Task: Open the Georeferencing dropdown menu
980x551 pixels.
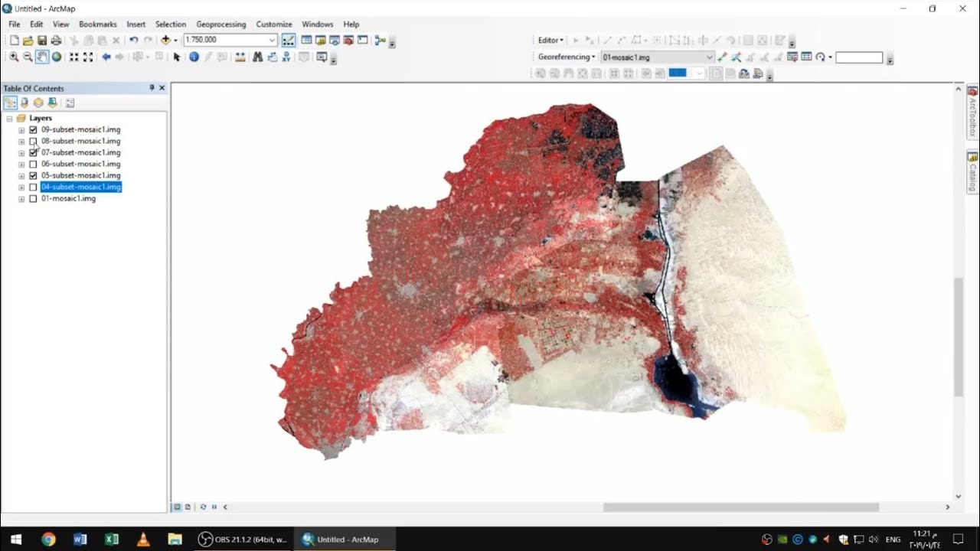Action: (567, 57)
